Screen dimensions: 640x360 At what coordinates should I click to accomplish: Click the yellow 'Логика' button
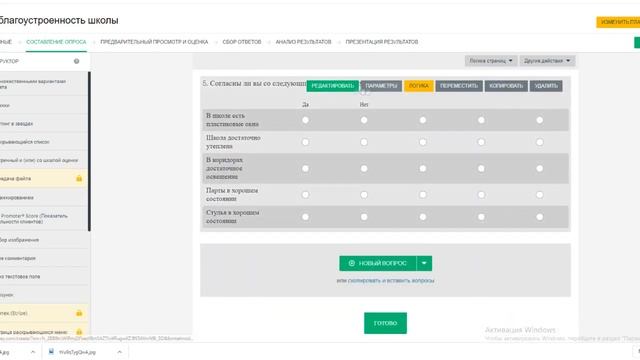pos(419,86)
